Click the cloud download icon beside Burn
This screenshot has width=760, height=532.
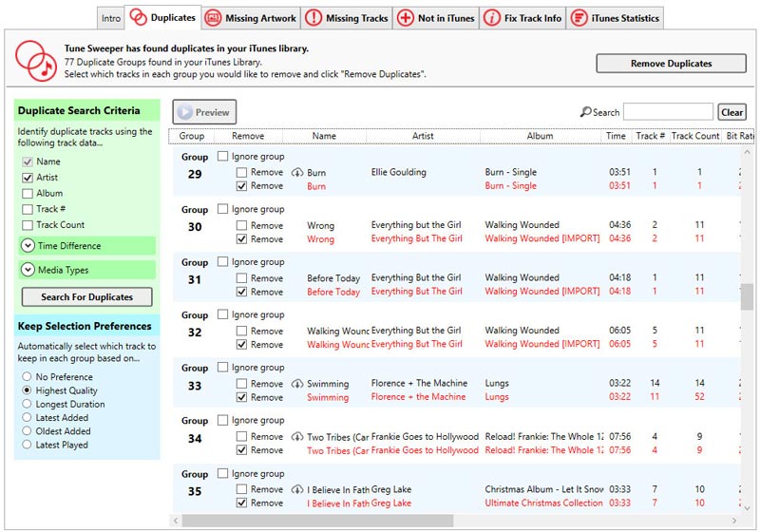point(296,173)
